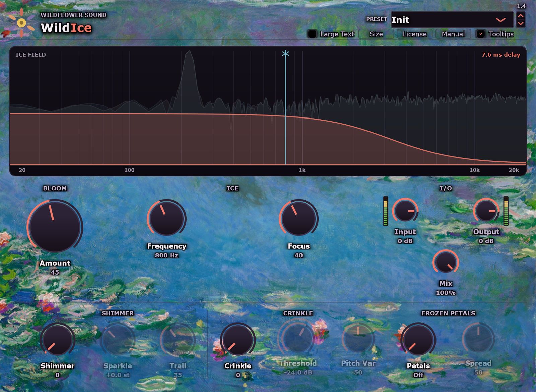Click the Sparkle value +0.0 st
536x392 pixels.
pos(118,375)
